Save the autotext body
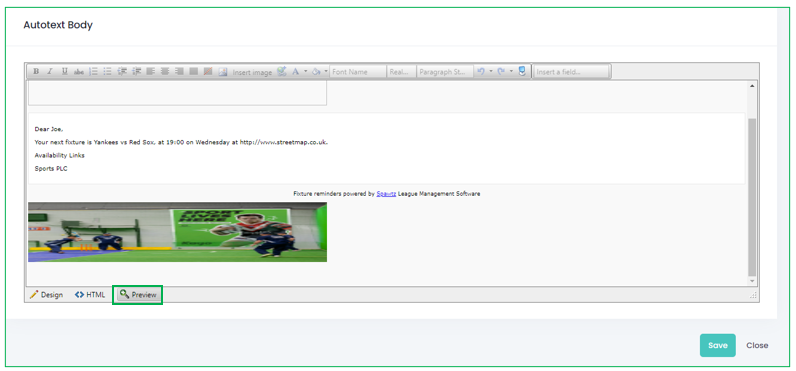The image size is (796, 371). click(717, 345)
